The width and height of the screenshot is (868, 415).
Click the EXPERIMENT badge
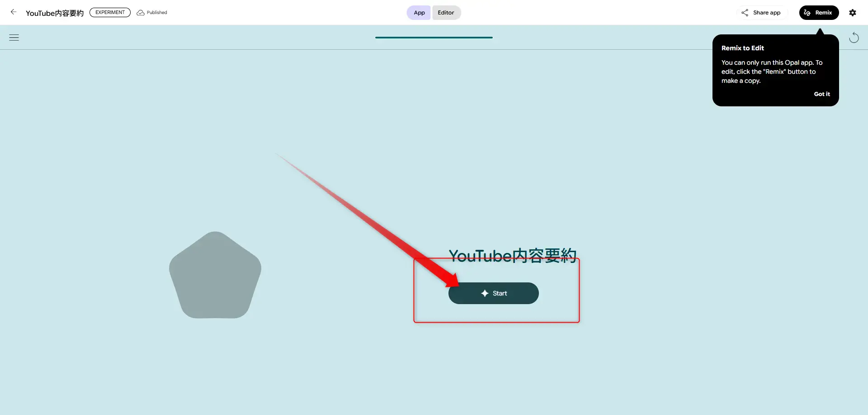[110, 13]
